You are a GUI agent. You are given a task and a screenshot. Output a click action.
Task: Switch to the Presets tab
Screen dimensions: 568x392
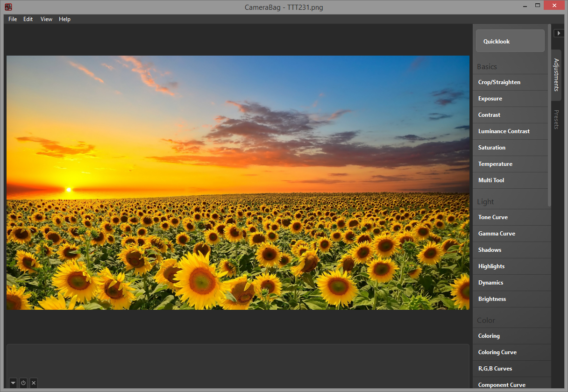click(556, 119)
